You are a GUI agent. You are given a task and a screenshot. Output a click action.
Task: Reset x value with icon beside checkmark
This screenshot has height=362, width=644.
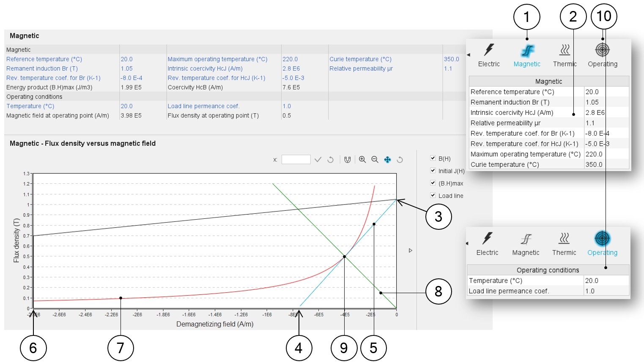331,160
